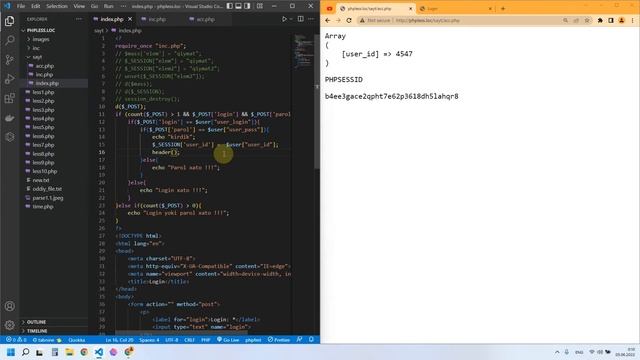Open the Search view in VS Code
This screenshot has width=640, height=360.
9,40
